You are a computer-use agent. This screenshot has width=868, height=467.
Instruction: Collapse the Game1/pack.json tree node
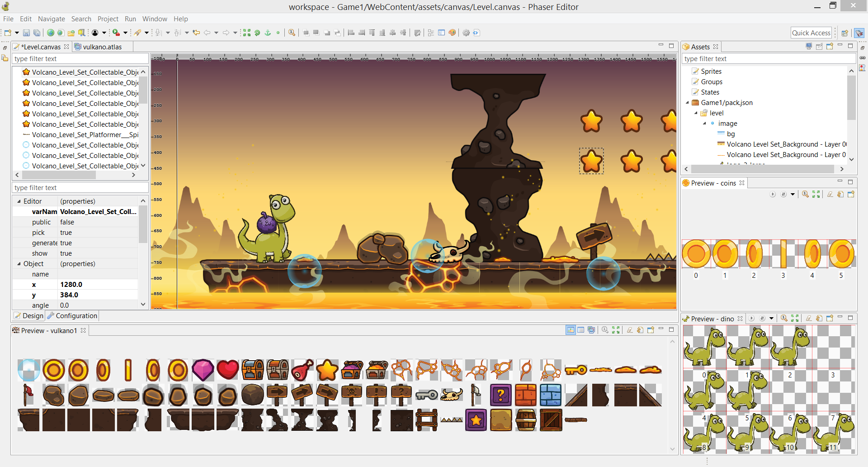[687, 103]
